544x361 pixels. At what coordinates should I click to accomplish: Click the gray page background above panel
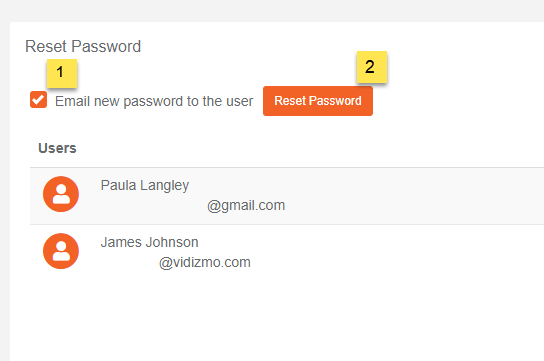click(272, 10)
